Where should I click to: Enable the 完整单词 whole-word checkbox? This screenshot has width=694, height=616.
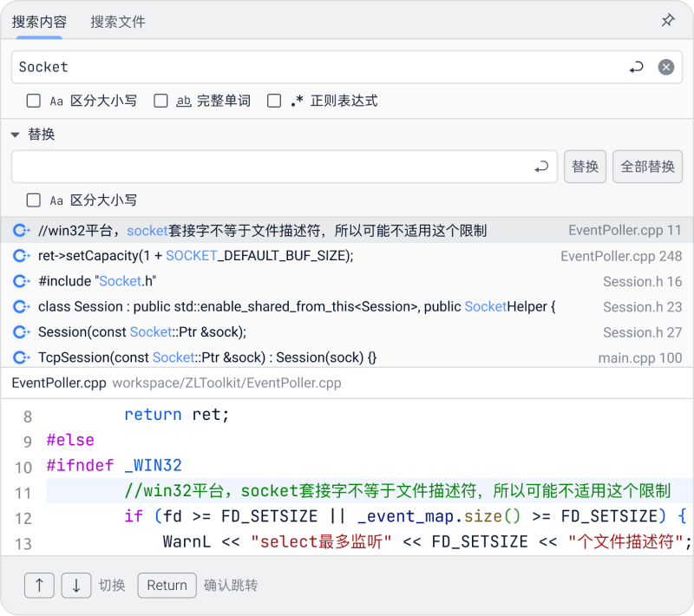click(x=160, y=101)
